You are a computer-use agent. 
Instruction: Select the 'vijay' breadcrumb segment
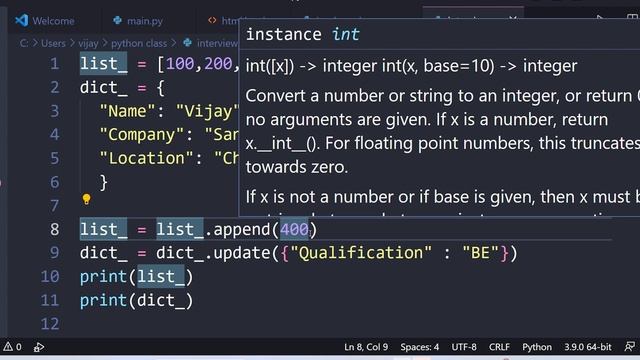88,43
